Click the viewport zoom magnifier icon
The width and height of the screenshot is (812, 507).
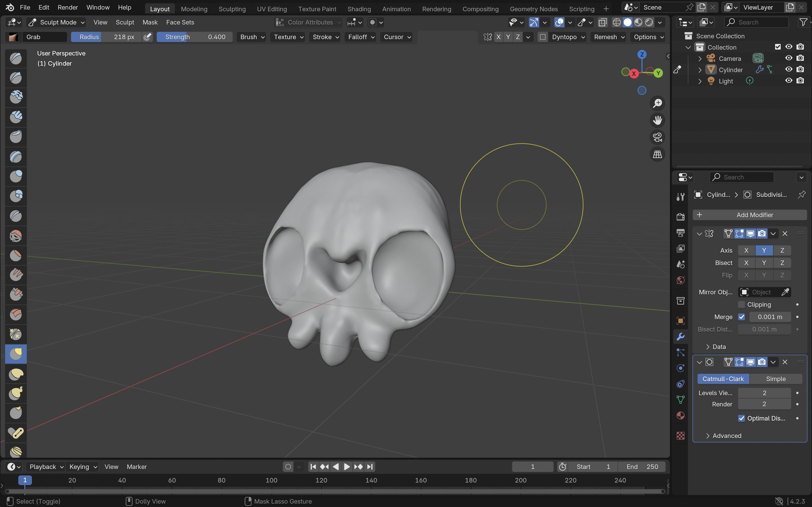coord(657,103)
